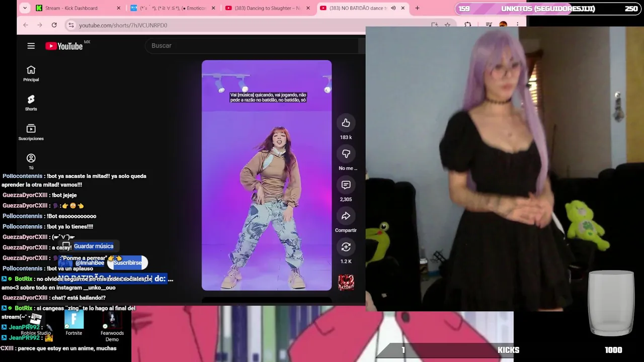This screenshot has height=362, width=644.
Task: Share the Short via Compartir icon
Action: (x=346, y=216)
